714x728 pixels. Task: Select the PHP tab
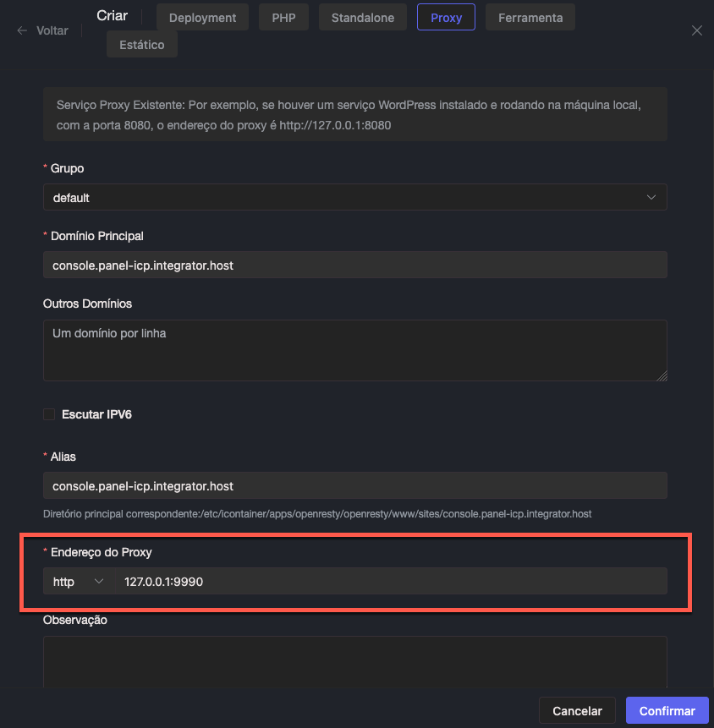click(x=283, y=18)
